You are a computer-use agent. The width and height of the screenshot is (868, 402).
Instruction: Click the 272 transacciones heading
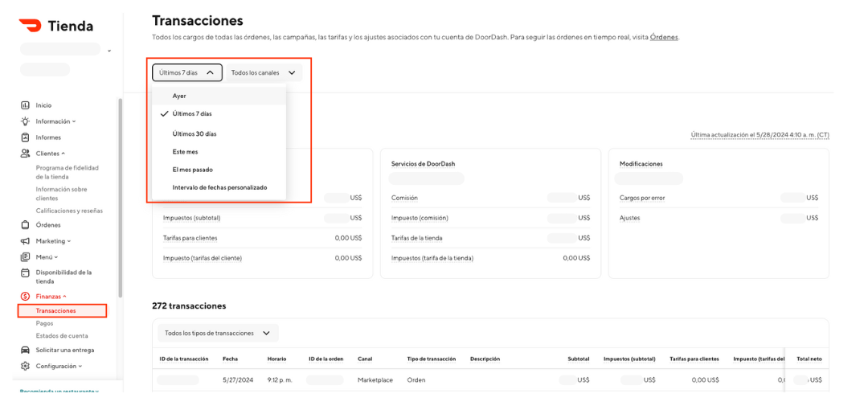[x=189, y=306]
